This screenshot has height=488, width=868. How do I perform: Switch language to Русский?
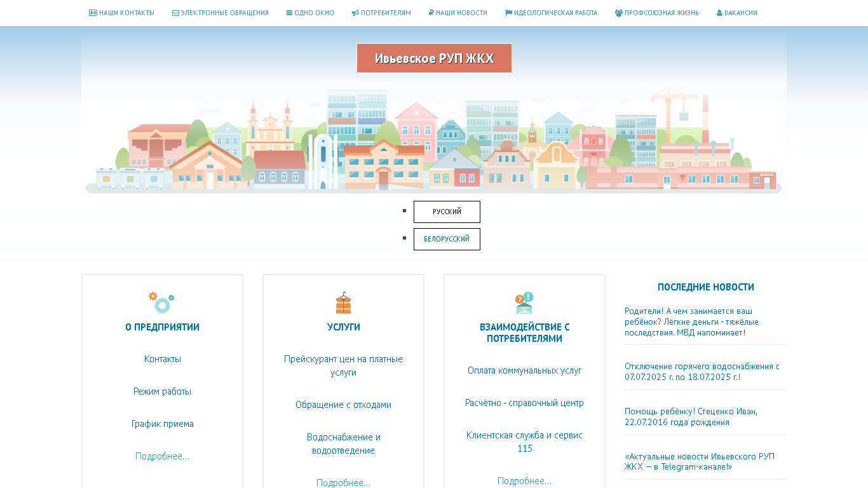point(447,212)
